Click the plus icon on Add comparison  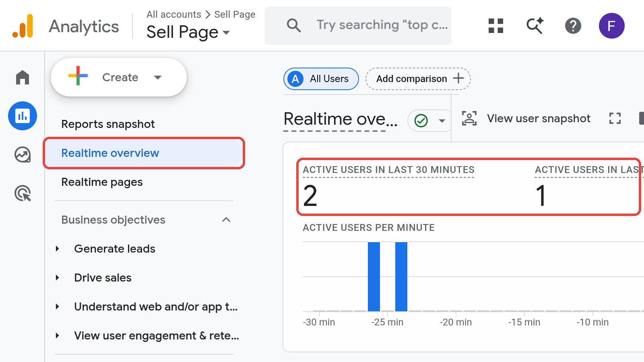click(x=458, y=78)
